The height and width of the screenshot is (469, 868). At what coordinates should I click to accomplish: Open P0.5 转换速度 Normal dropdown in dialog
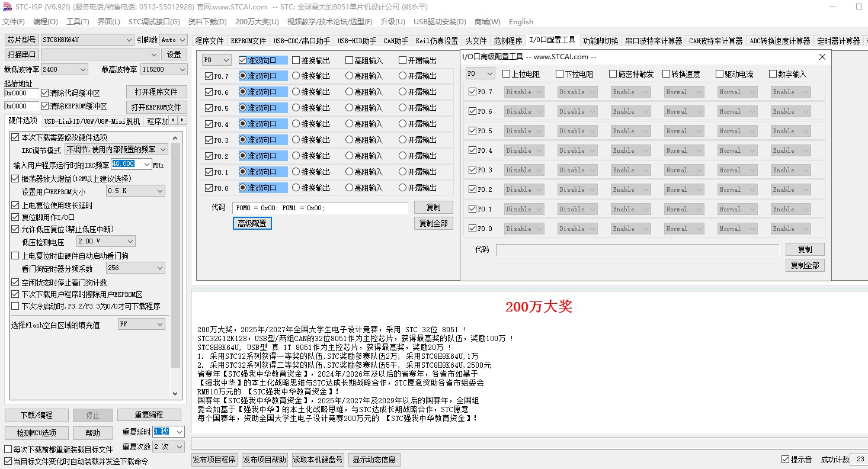tap(684, 131)
